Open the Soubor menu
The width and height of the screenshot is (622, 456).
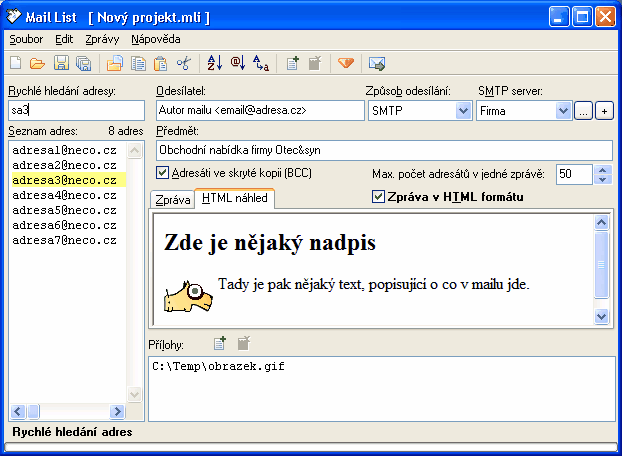click(x=26, y=39)
